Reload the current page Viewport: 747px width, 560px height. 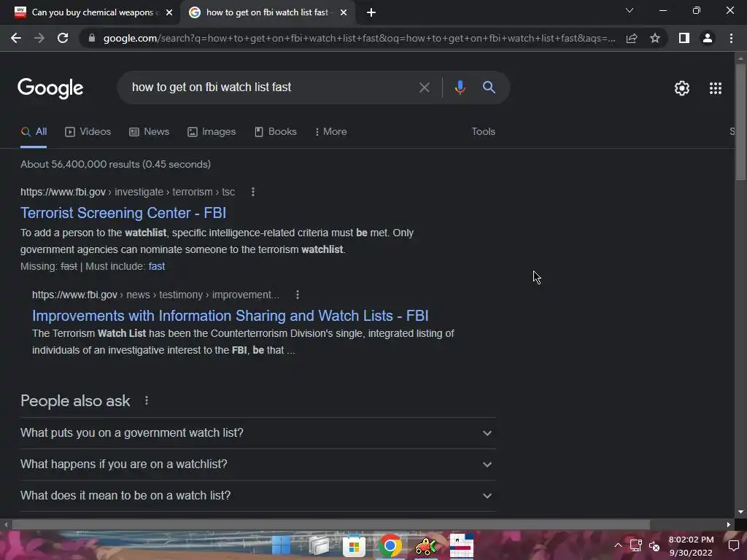pos(63,38)
